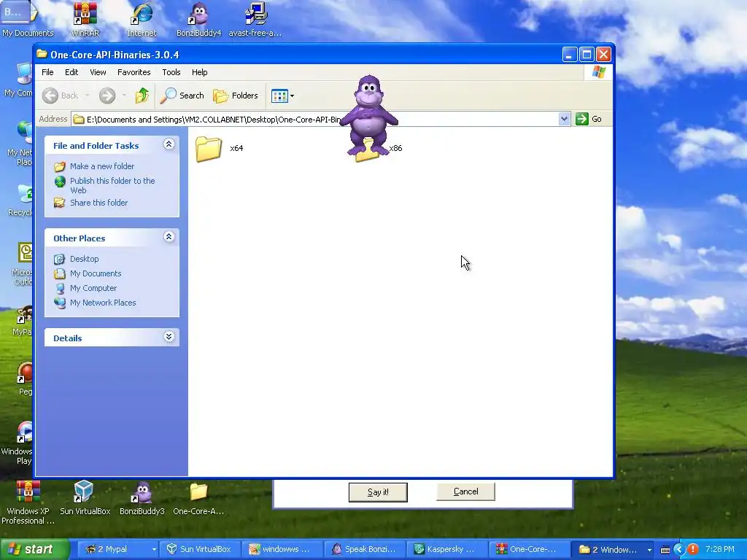Switch to One-Core WinRAR taskbar button
The image size is (747, 560).
click(530, 549)
